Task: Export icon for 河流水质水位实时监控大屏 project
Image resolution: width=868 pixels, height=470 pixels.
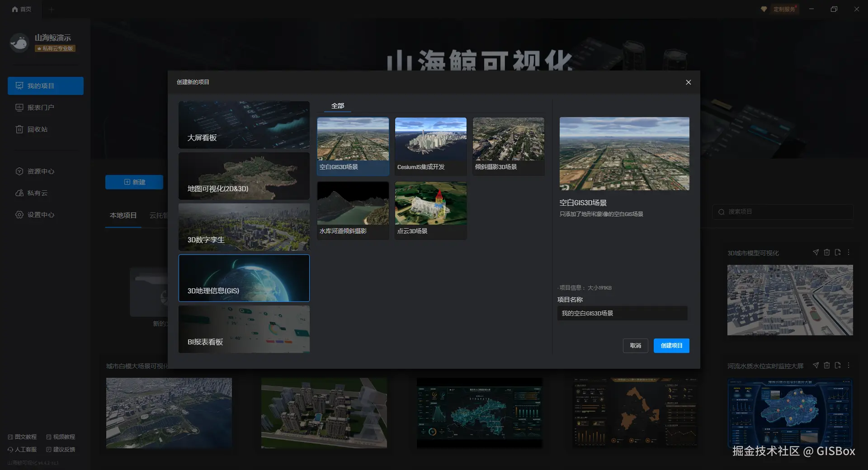Action: click(838, 366)
